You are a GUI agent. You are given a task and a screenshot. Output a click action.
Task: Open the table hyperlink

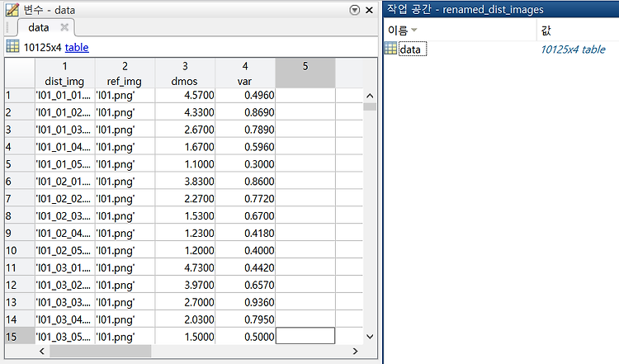(77, 47)
